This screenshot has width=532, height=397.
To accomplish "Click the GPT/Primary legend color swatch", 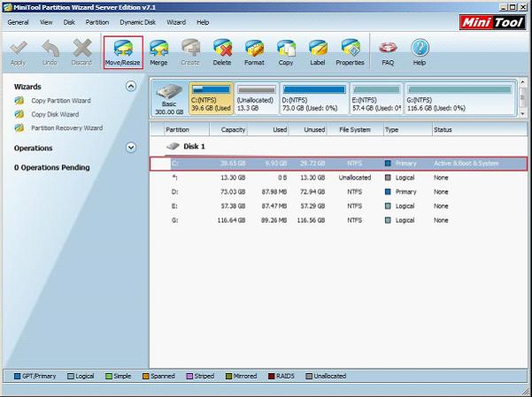I will [x=18, y=376].
